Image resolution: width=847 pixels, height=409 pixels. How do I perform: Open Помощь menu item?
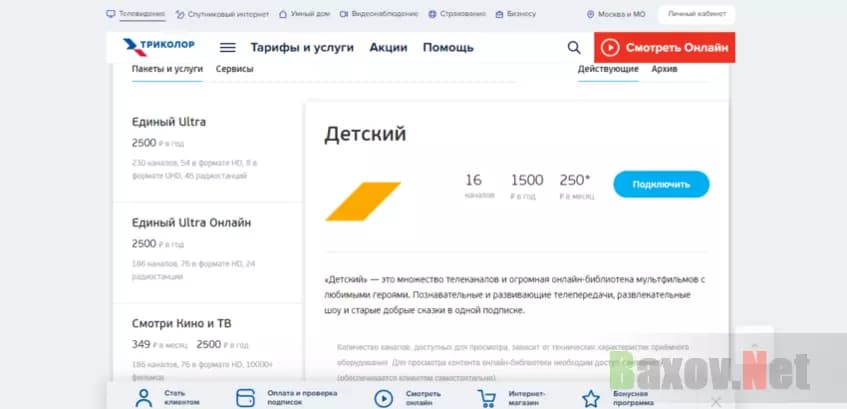pyautogui.click(x=448, y=48)
